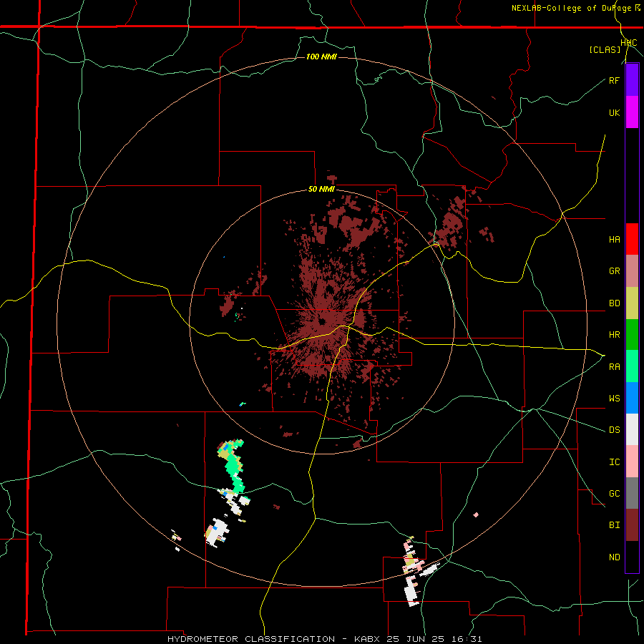The height and width of the screenshot is (644, 644).
Task: Click the BD legend label
Action: point(614,303)
